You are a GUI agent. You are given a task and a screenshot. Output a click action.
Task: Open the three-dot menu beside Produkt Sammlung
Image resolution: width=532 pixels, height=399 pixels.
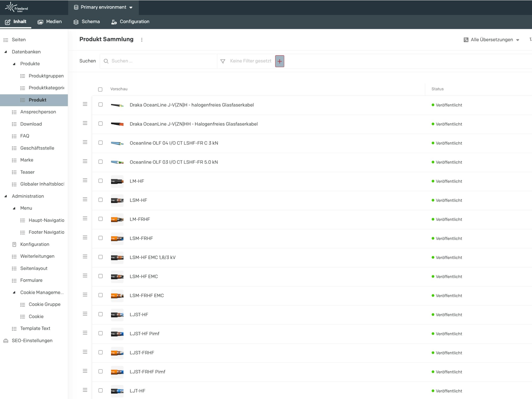(142, 40)
